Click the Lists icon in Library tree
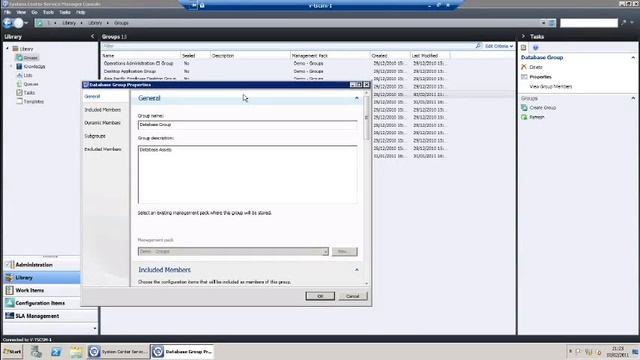 [19, 75]
